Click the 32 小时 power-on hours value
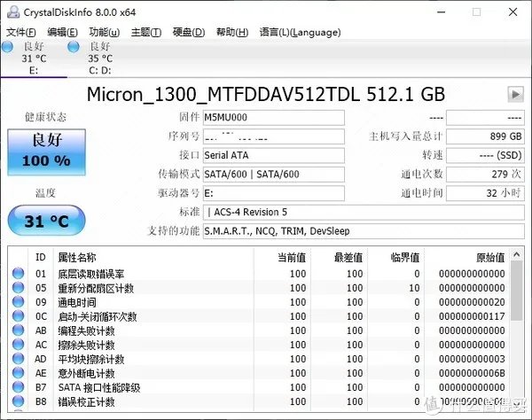532x420 pixels. 485,193
